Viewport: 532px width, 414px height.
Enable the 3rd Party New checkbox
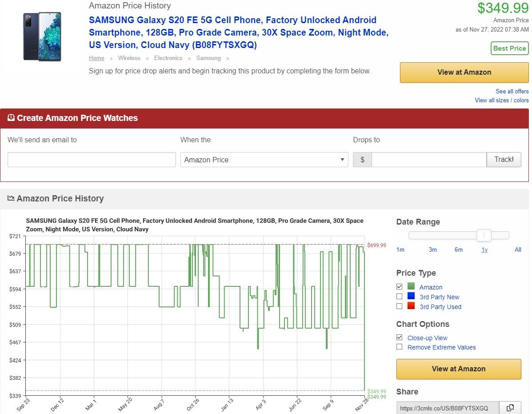tap(399, 297)
